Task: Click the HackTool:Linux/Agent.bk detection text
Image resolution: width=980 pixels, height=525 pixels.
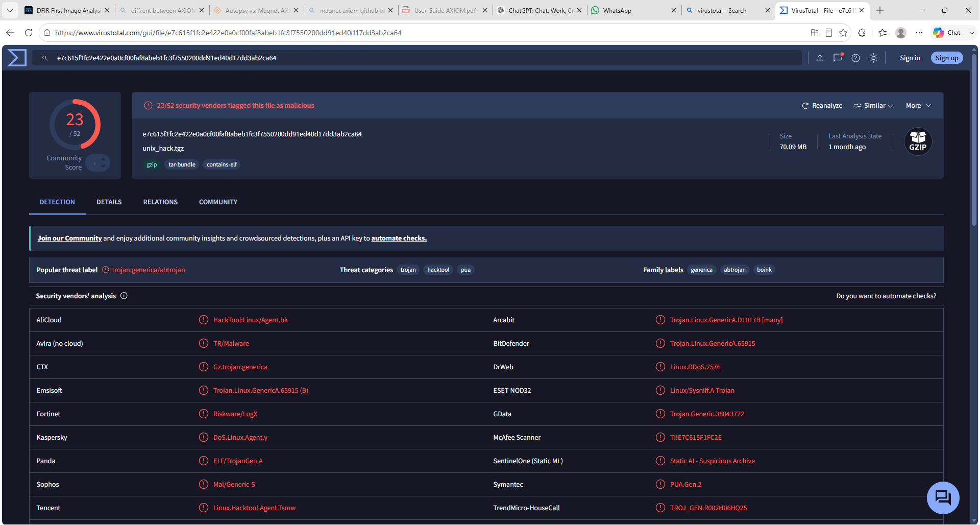Action: point(251,320)
